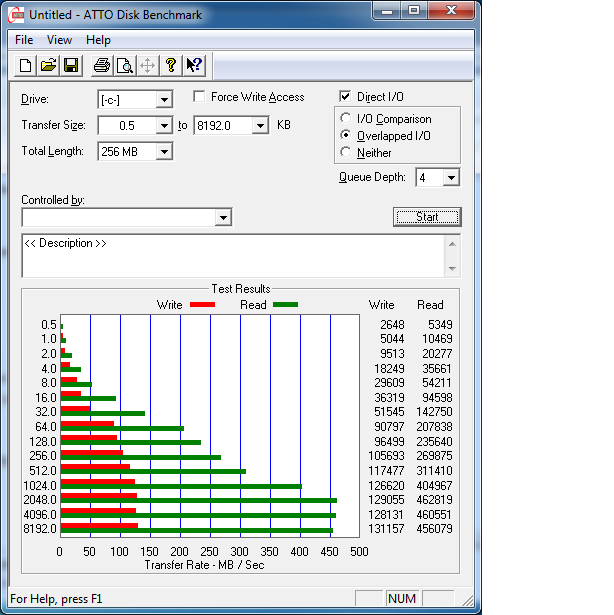This screenshot has height=615, width=614.
Task: Activate context help arrow-question icon
Action: (x=194, y=65)
